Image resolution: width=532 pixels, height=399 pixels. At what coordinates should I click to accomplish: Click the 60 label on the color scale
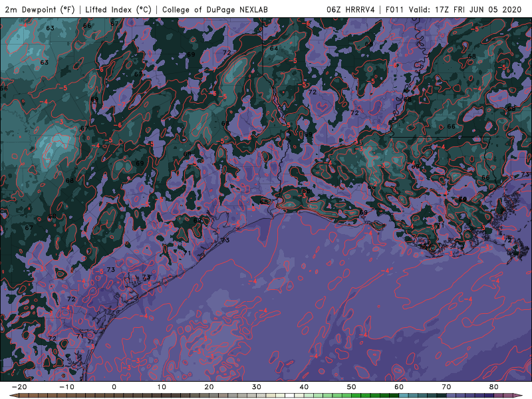pos(399,387)
